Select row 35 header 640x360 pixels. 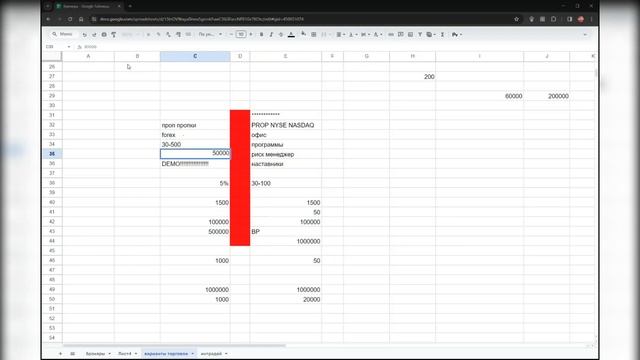52,154
